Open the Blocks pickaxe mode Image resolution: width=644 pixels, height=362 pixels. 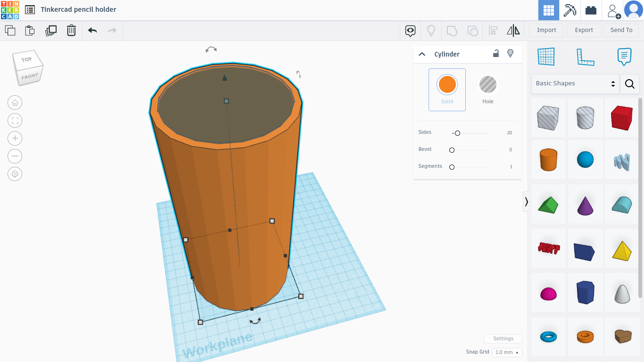click(570, 10)
